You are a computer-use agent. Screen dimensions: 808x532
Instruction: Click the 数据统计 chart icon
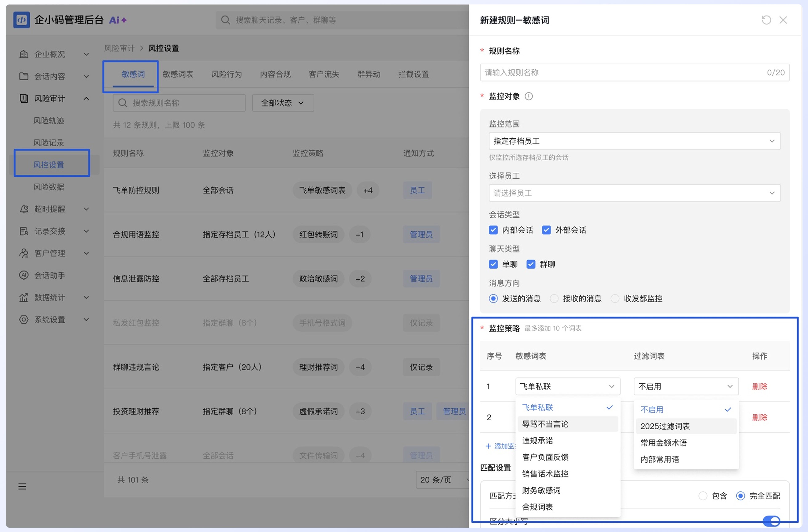click(x=23, y=297)
